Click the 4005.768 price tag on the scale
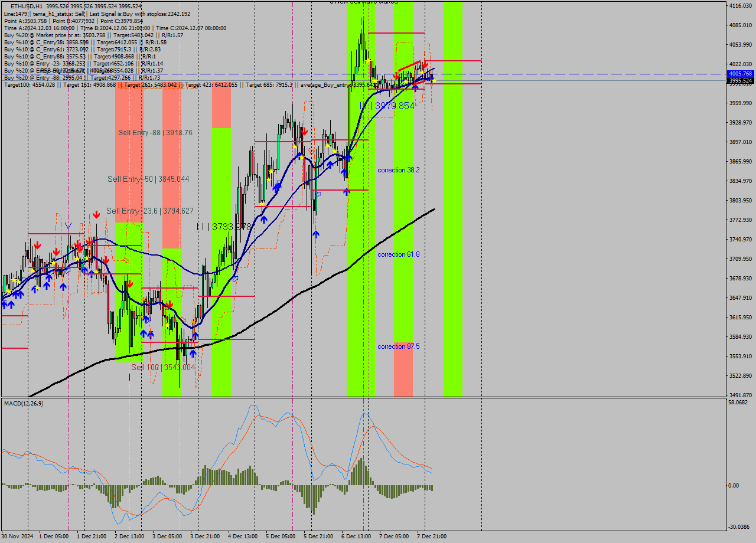Viewport: 756px width, 543px height. click(739, 74)
